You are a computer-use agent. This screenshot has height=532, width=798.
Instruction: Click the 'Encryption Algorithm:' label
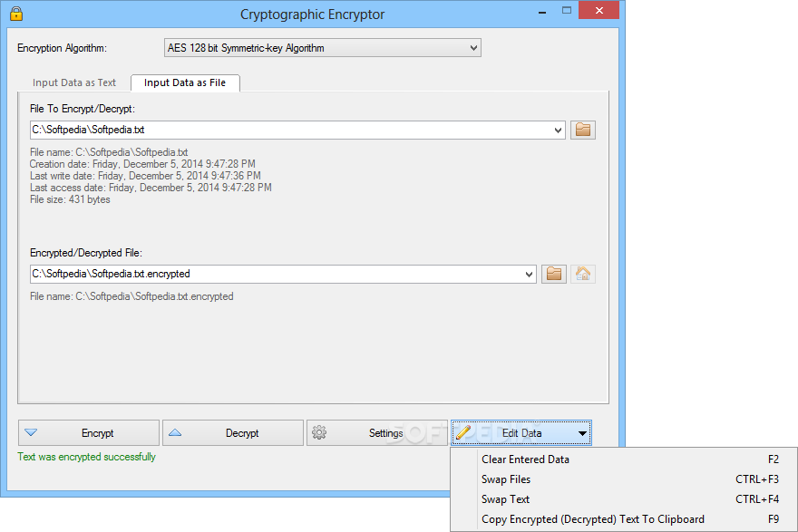62,48
